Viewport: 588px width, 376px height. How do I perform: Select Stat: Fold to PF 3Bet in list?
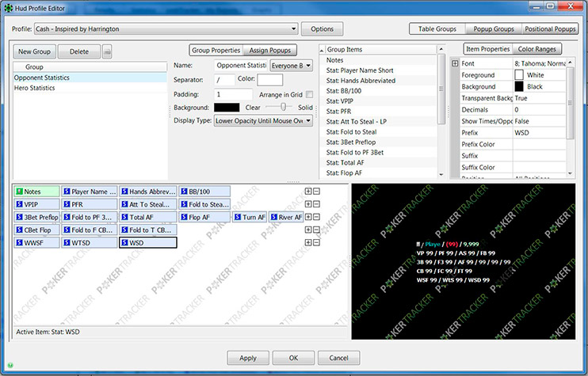378,153
